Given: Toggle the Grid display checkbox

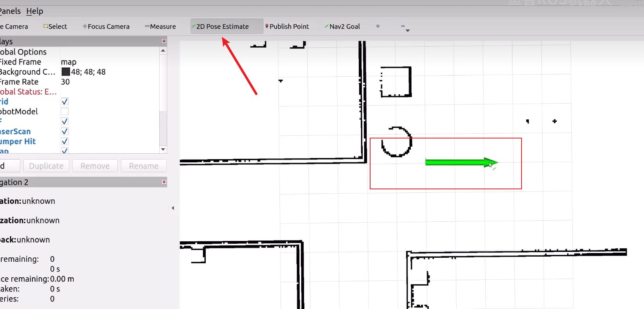Looking at the screenshot, I should (x=65, y=102).
